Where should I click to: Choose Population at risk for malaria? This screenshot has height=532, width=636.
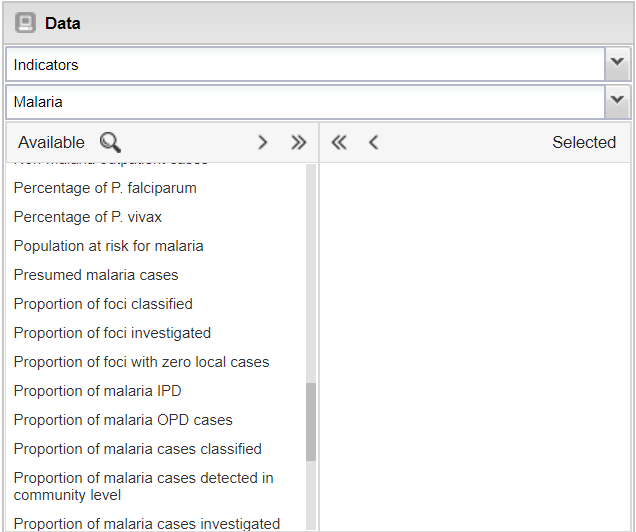pos(108,246)
